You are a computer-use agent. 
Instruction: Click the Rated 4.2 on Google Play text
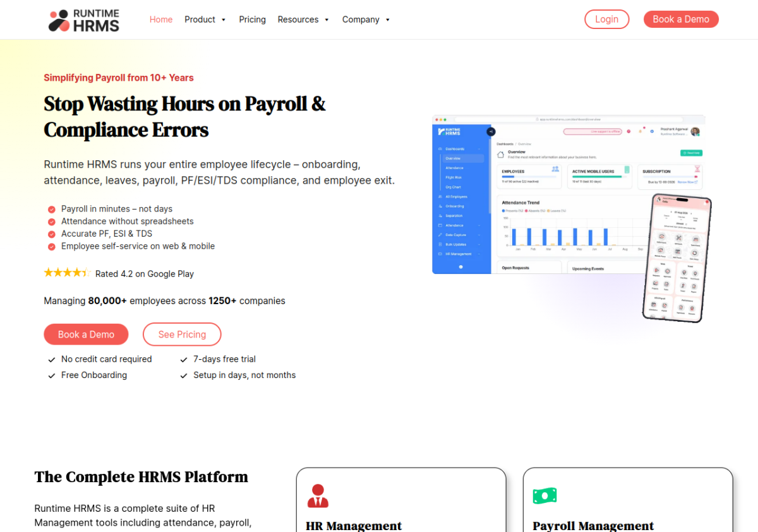(145, 274)
